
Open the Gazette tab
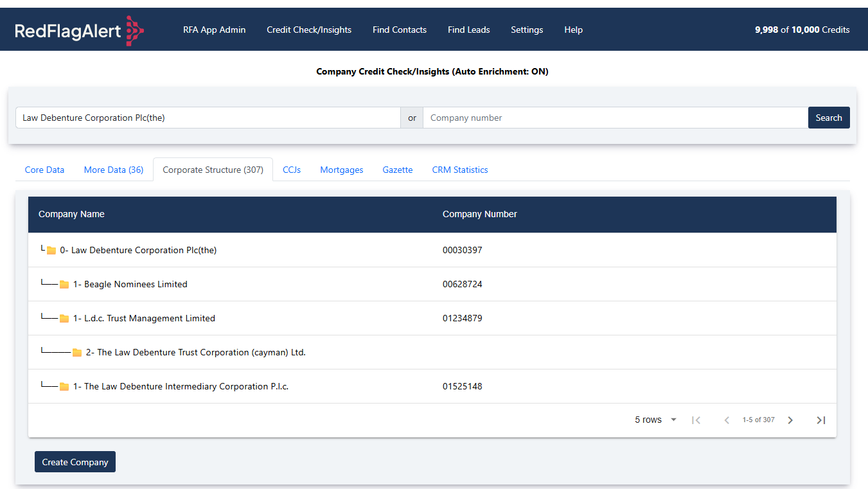398,170
